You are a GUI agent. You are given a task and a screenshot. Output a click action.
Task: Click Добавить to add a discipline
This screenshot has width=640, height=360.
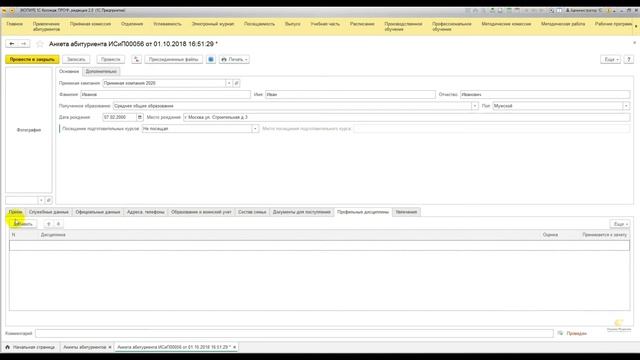coord(23,224)
